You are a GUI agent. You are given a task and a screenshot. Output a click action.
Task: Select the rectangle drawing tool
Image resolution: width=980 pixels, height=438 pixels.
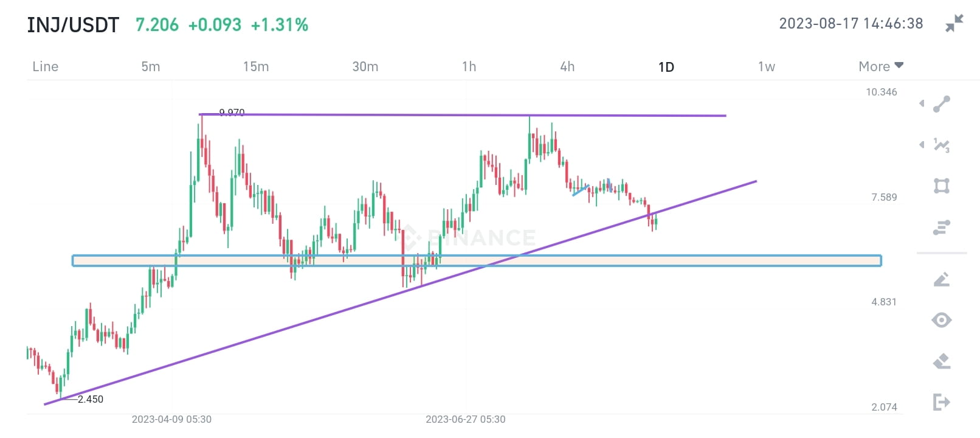click(941, 186)
